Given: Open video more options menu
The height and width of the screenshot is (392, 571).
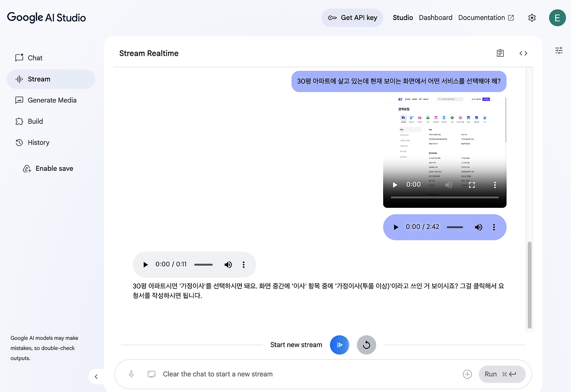Looking at the screenshot, I should point(495,185).
